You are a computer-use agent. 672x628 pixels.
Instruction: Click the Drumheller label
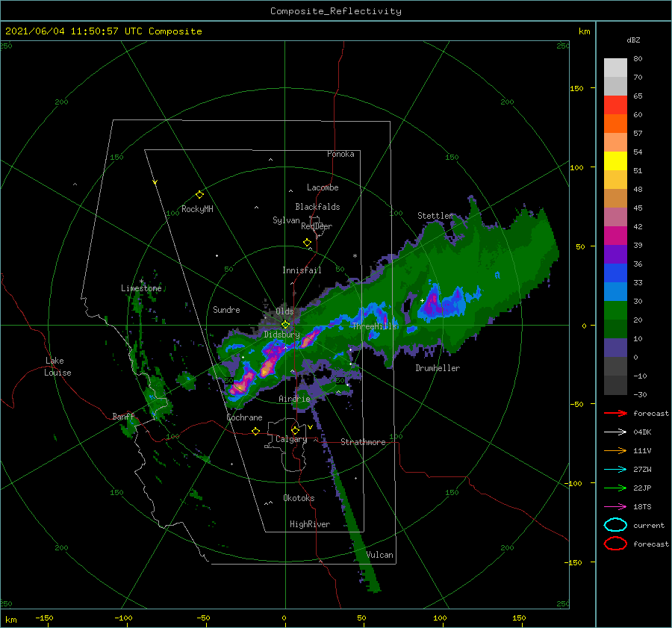438,368
